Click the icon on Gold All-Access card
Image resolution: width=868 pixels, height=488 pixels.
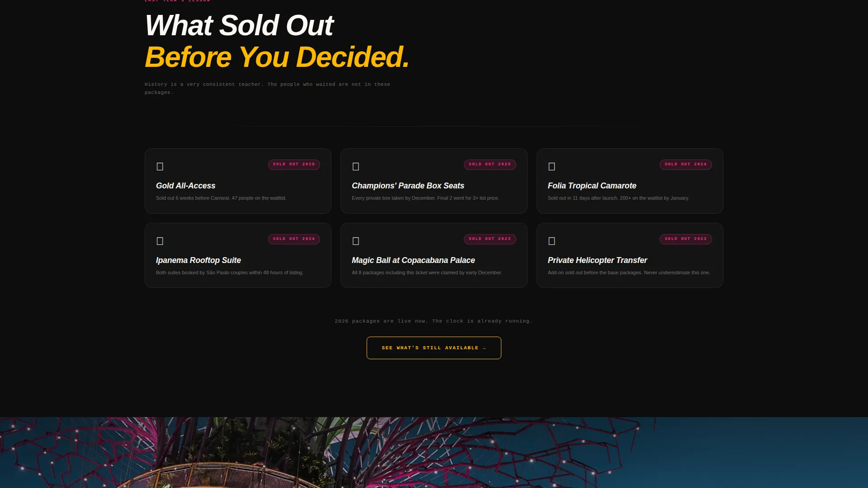coord(160,167)
